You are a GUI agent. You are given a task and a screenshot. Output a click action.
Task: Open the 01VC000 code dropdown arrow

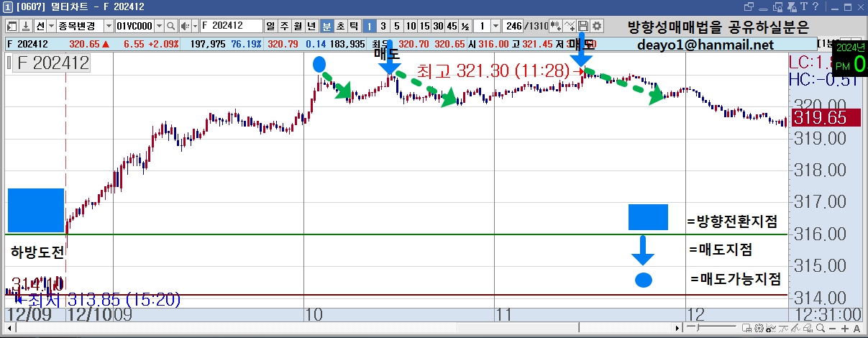159,26
